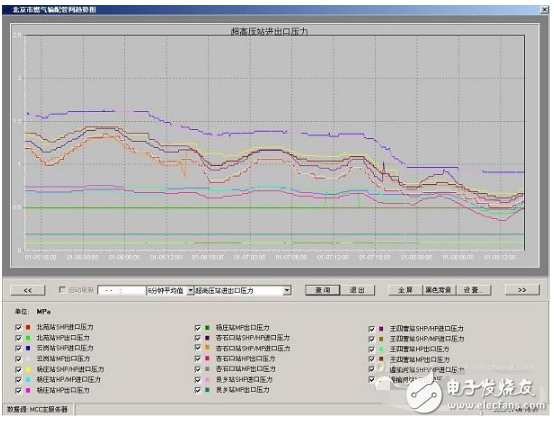The height and width of the screenshot is (422, 554).
Task: Click the 单位: MPa unit label
Action: tap(33, 312)
